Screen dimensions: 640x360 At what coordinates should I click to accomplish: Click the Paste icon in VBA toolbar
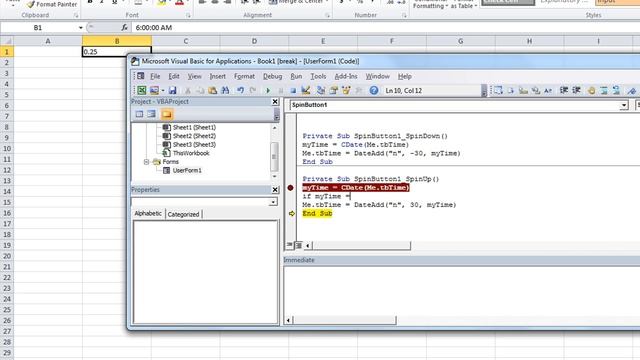pos(213,90)
